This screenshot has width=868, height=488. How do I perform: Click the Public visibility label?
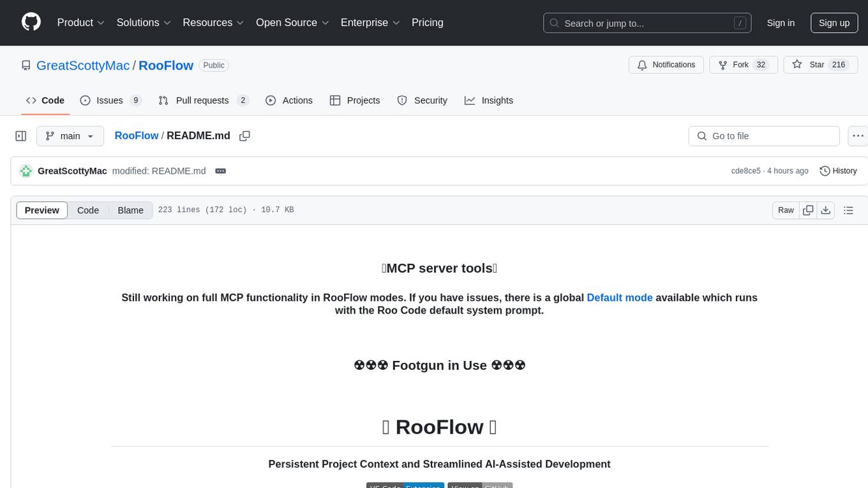pos(214,65)
